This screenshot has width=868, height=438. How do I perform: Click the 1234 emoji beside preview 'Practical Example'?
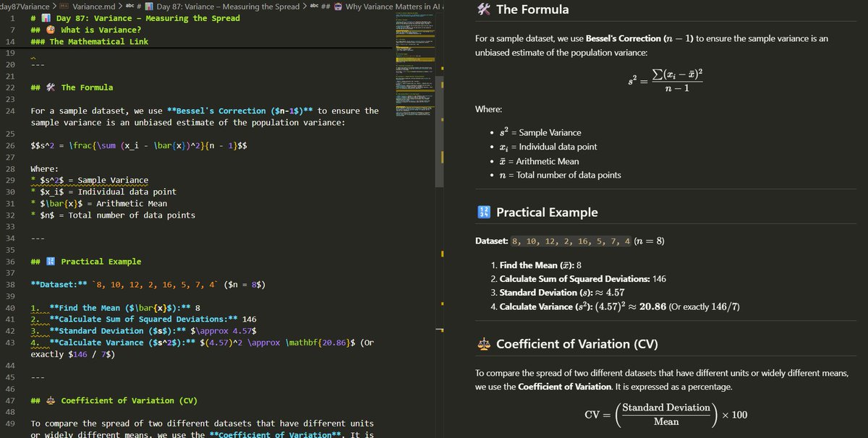(x=485, y=212)
